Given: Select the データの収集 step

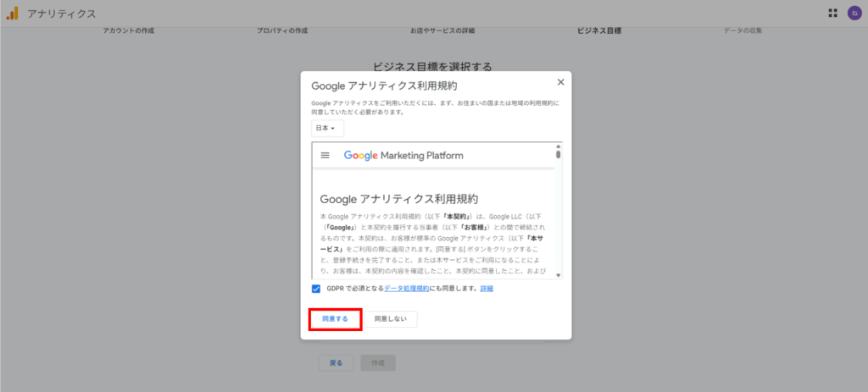Looking at the screenshot, I should [x=743, y=31].
